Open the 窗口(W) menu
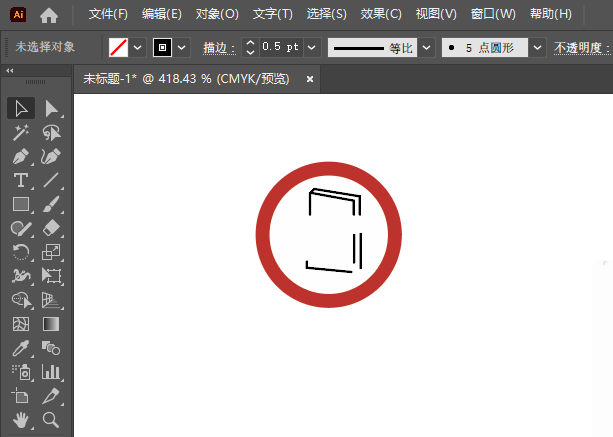The height and width of the screenshot is (437, 613). (493, 14)
